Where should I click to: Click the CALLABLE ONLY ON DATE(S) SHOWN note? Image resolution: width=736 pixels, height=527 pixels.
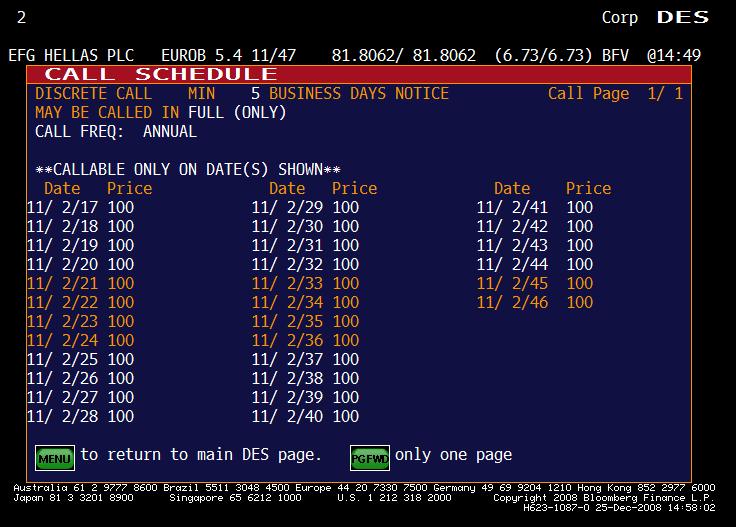tap(188, 169)
